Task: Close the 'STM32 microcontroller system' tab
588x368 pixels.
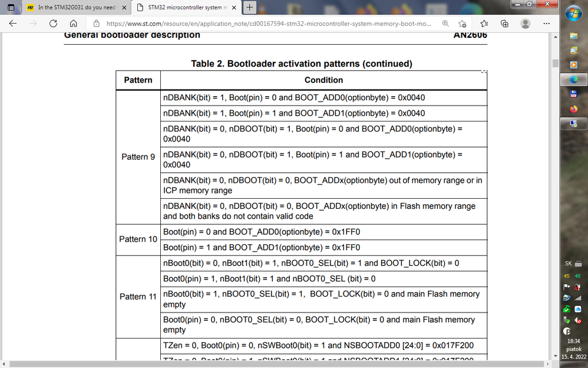Action: coord(234,8)
